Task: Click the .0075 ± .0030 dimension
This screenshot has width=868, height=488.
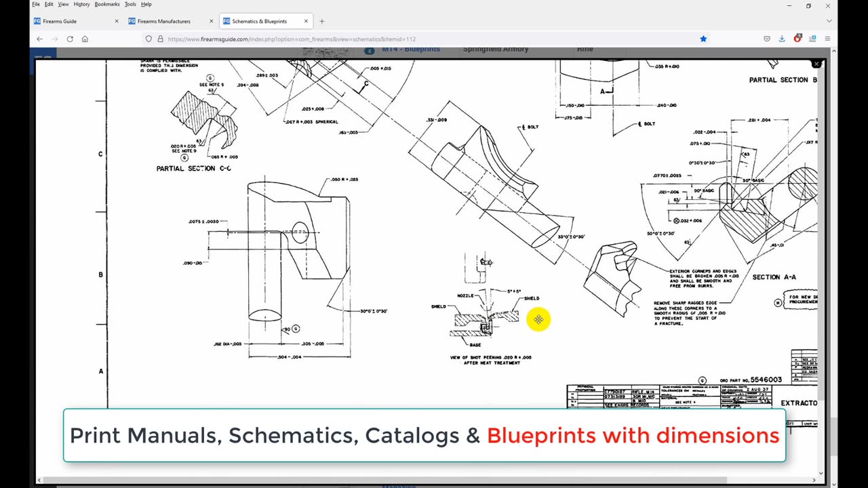Action: tap(203, 222)
